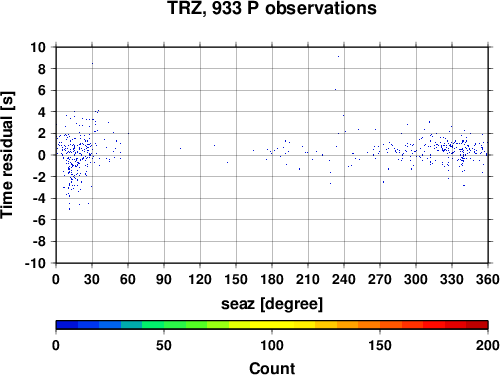Click the y-axis tick label 0
Viewport: 500px width, 375px height.
point(42,155)
